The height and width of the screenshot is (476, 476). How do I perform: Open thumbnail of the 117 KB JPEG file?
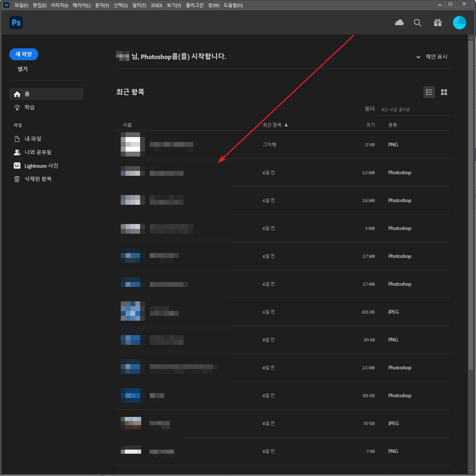131,423
